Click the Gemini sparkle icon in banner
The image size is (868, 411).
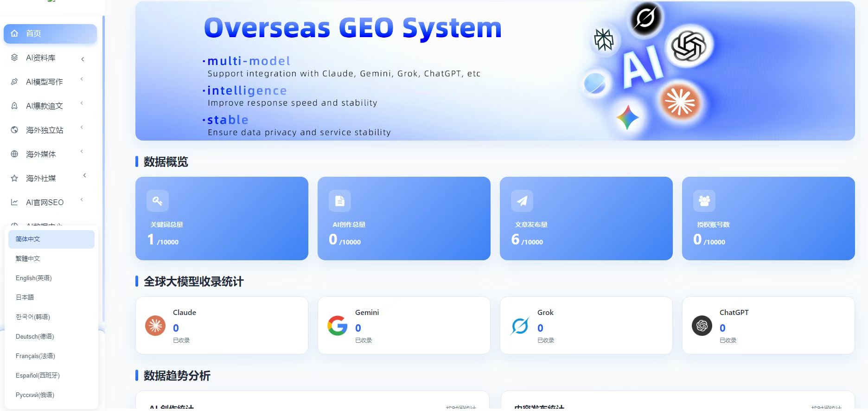(628, 117)
